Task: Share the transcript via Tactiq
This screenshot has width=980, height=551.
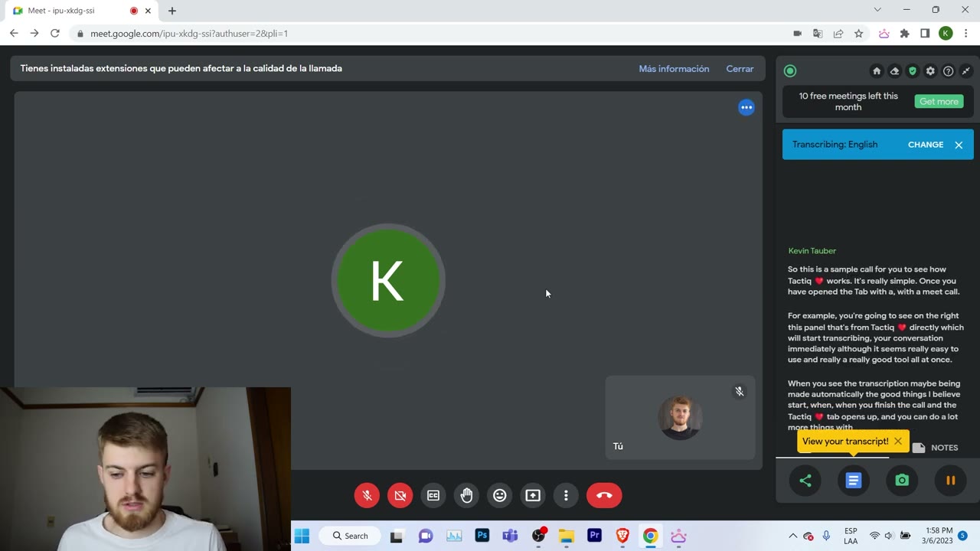Action: [805, 481]
